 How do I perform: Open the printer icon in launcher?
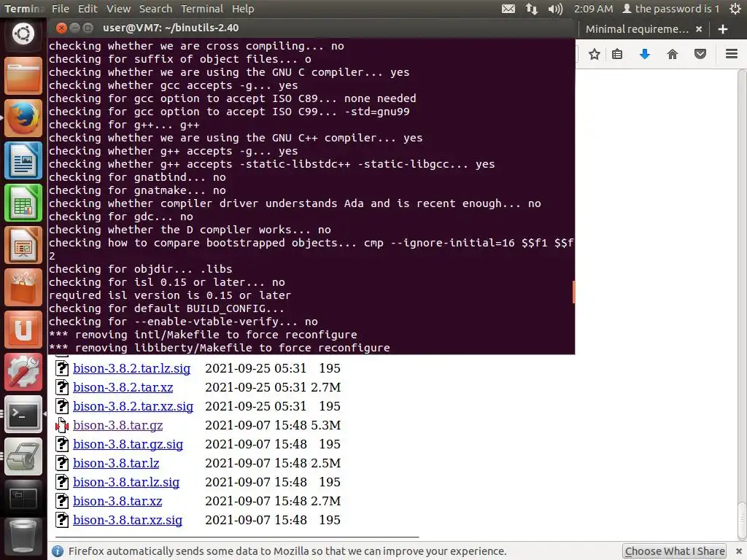click(x=23, y=456)
